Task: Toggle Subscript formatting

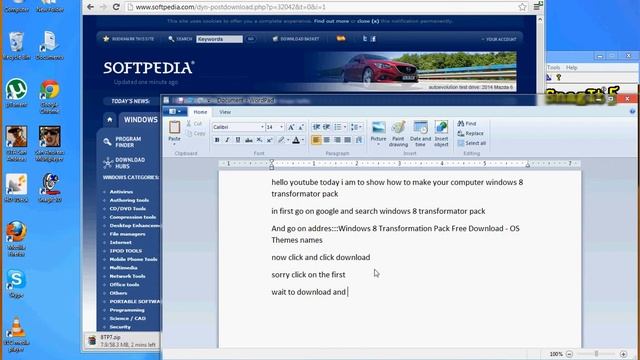Action: 259,140
